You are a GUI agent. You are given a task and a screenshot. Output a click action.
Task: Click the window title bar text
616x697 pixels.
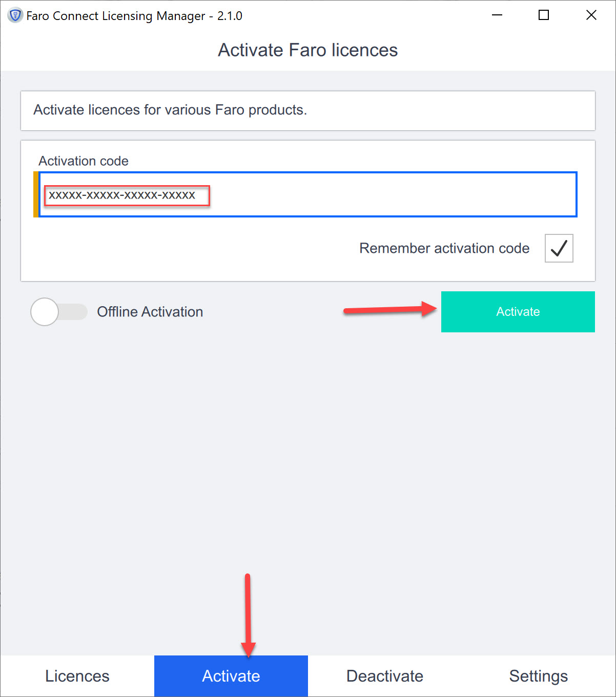tap(134, 16)
